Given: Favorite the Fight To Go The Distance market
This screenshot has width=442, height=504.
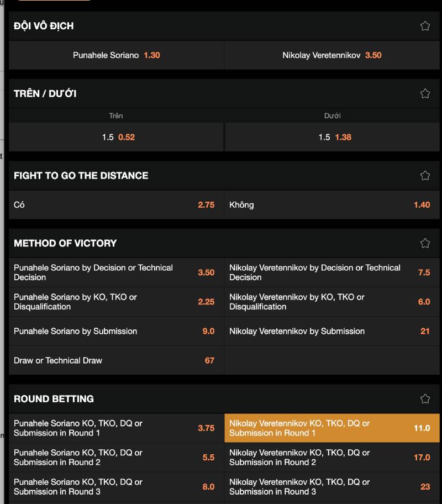Looking at the screenshot, I should (425, 176).
